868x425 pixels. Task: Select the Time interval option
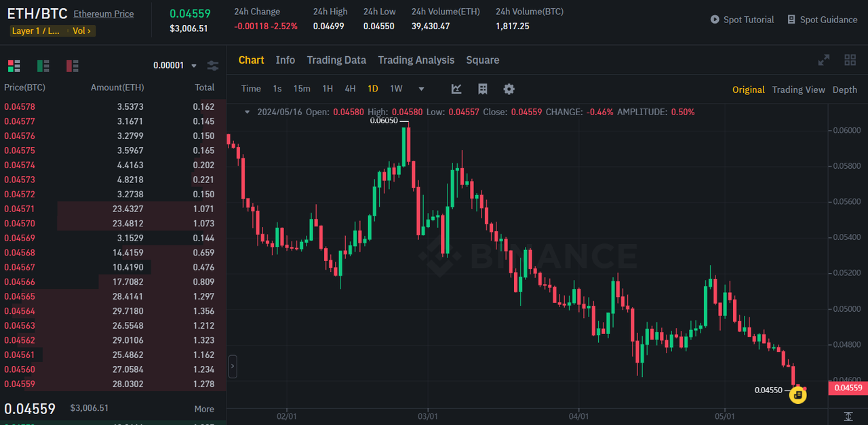click(251, 89)
